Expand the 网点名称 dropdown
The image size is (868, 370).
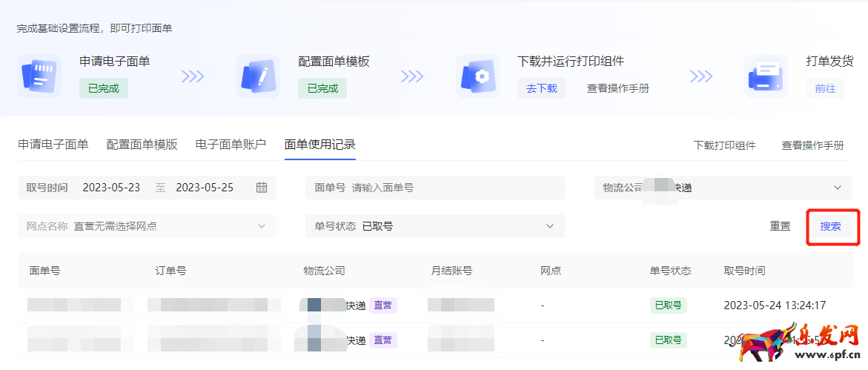(147, 227)
